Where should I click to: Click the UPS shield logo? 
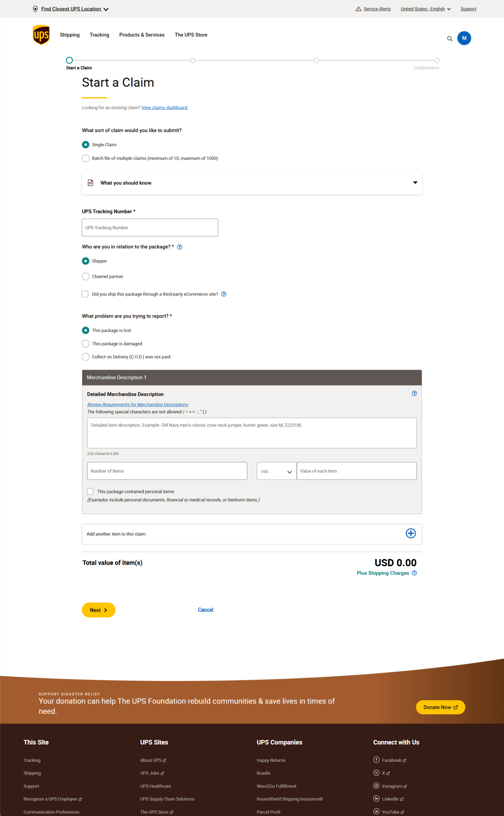tap(42, 35)
